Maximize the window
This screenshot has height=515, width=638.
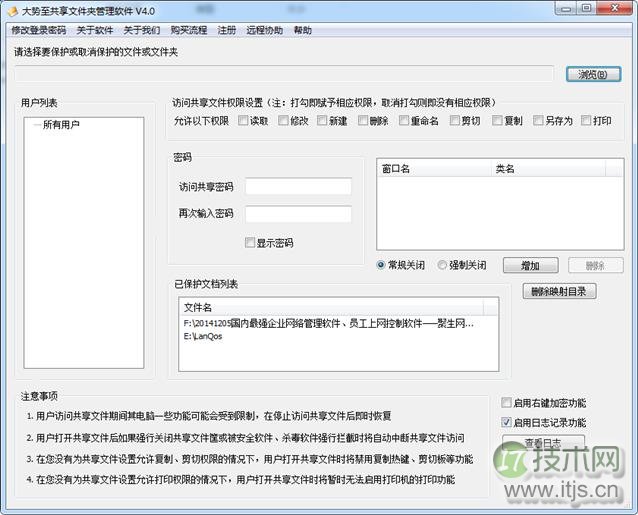[586, 9]
